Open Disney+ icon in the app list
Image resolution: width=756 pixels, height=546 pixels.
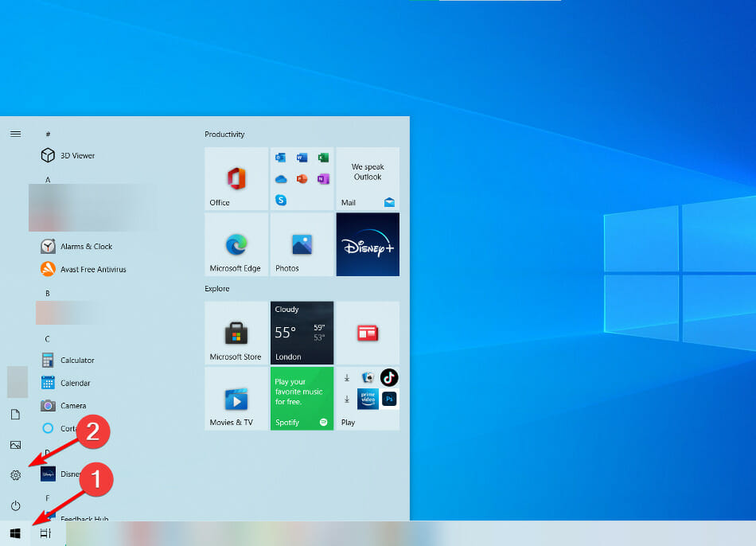click(x=48, y=474)
